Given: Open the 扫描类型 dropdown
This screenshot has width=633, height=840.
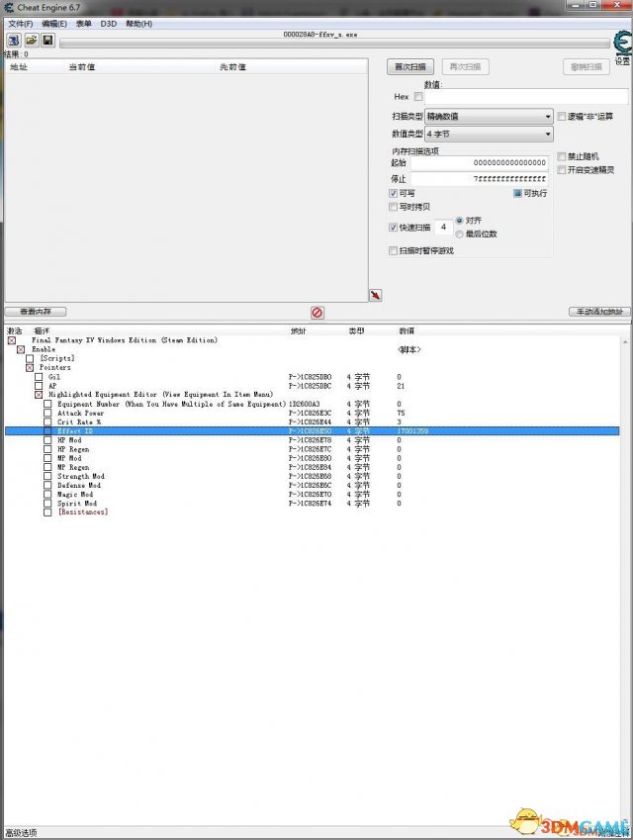Looking at the screenshot, I should click(x=489, y=116).
